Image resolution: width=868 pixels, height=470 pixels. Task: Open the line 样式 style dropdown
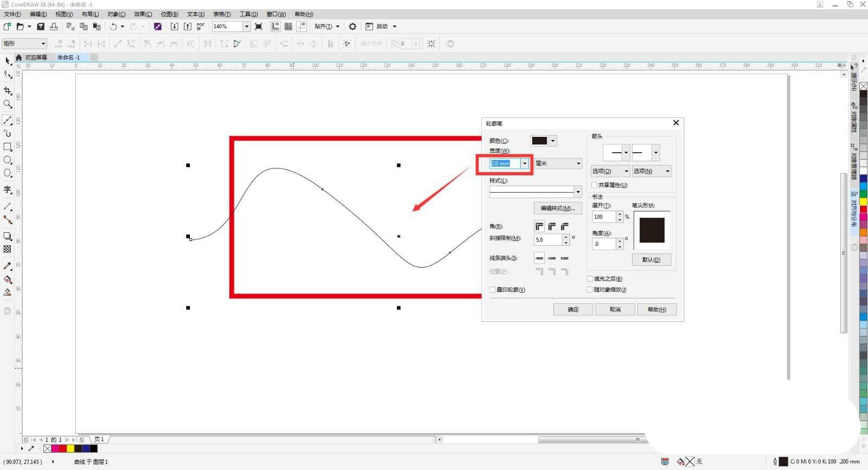pos(578,192)
